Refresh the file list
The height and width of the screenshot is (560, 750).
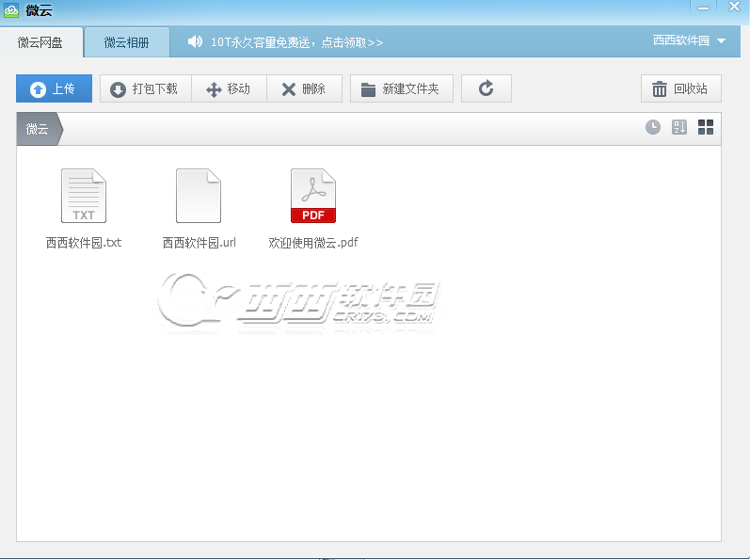(486, 88)
